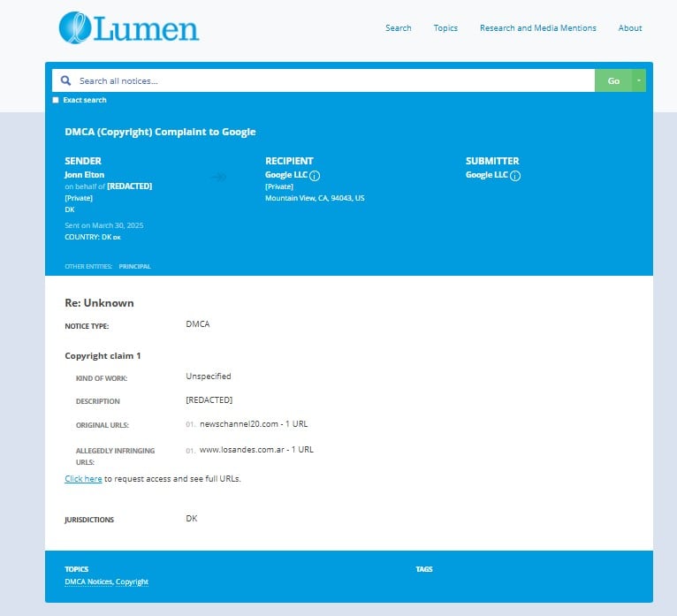The width and height of the screenshot is (677, 616).
Task: Open the Search menu item
Action: tap(398, 28)
